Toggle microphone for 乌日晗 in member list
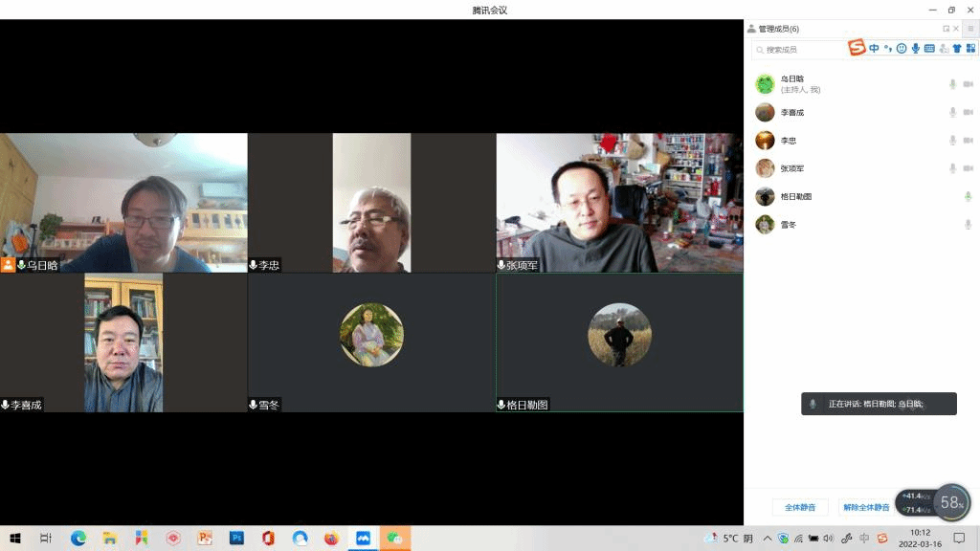980x551 pixels. tap(952, 84)
